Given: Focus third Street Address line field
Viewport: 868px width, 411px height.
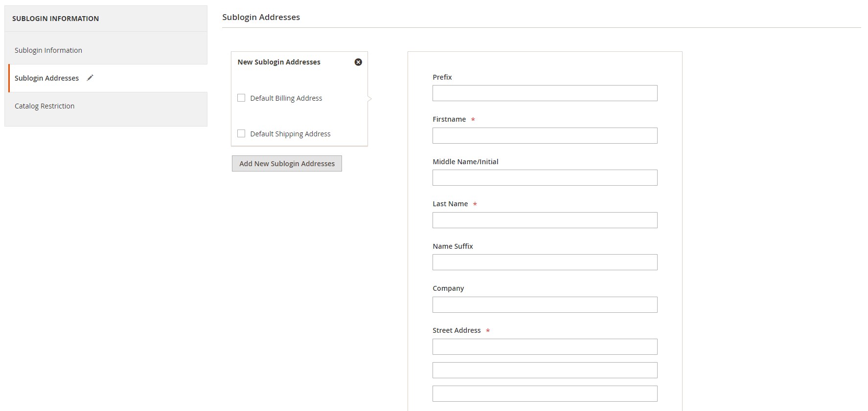Looking at the screenshot, I should [545, 394].
